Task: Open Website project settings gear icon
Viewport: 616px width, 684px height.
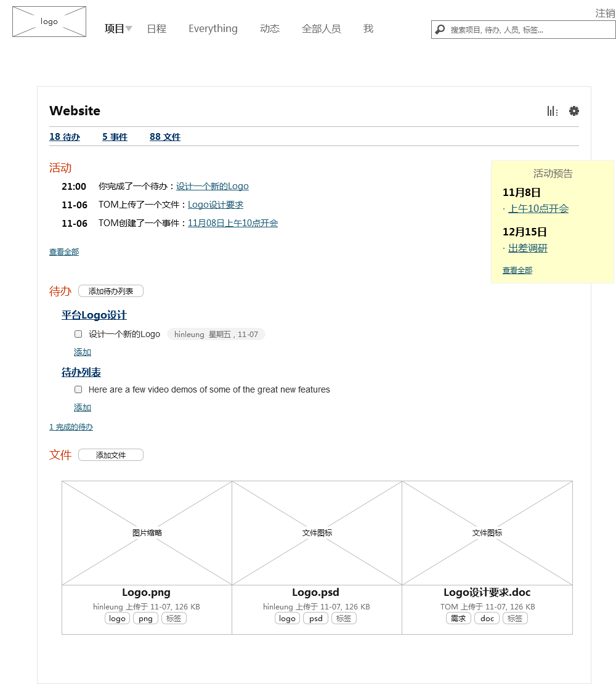Action: click(574, 111)
